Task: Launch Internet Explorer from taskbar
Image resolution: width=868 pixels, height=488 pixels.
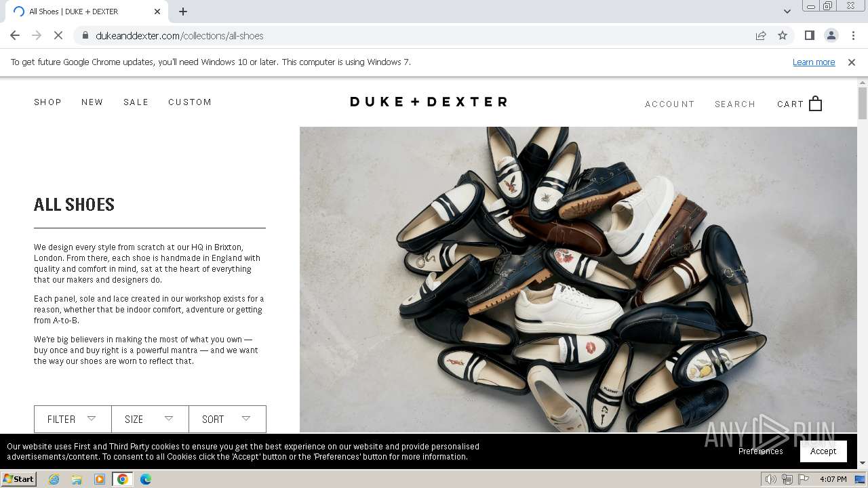Action: click(54, 479)
